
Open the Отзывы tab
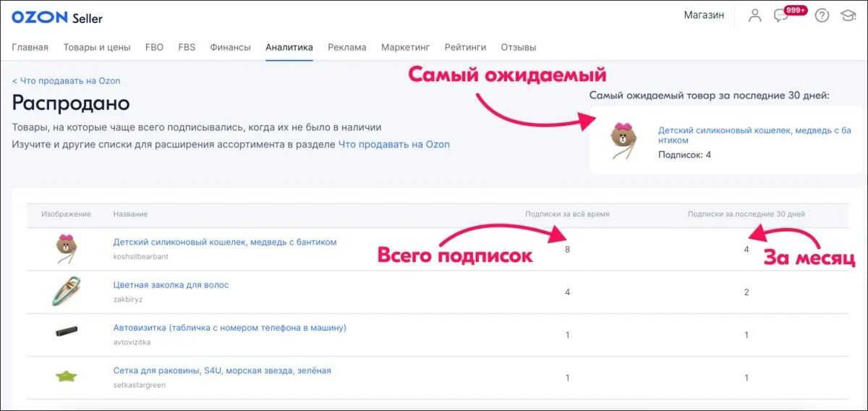519,47
